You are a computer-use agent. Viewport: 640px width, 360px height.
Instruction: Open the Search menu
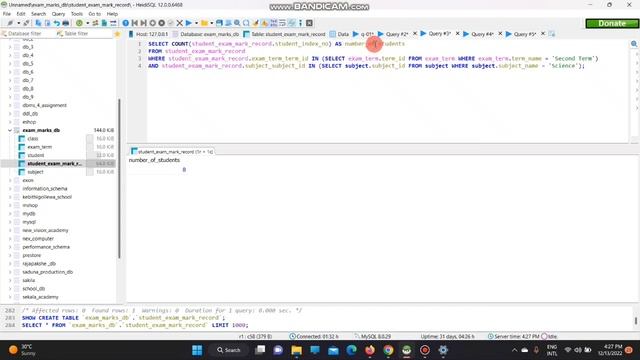(x=38, y=14)
